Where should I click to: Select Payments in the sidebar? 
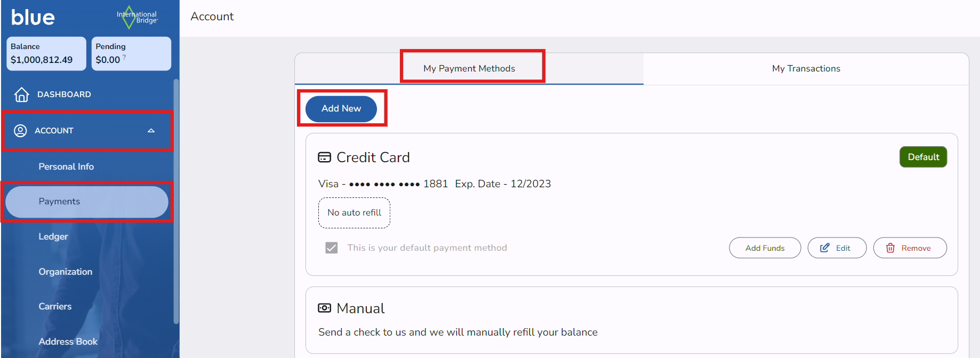tap(59, 202)
